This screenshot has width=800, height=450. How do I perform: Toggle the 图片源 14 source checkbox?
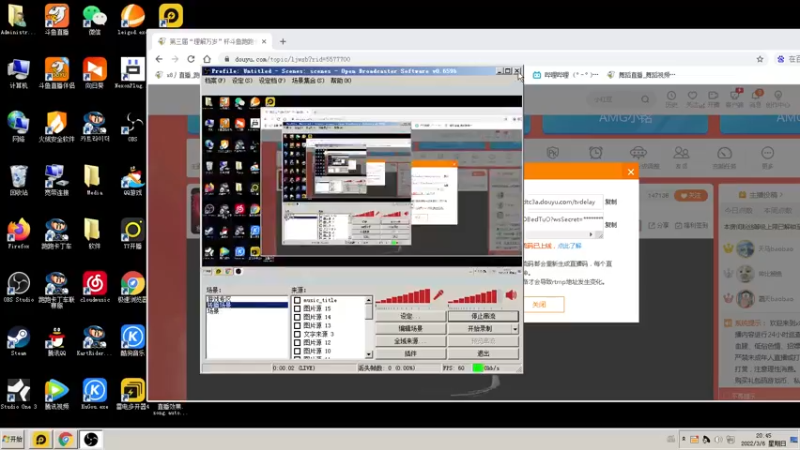[297, 317]
